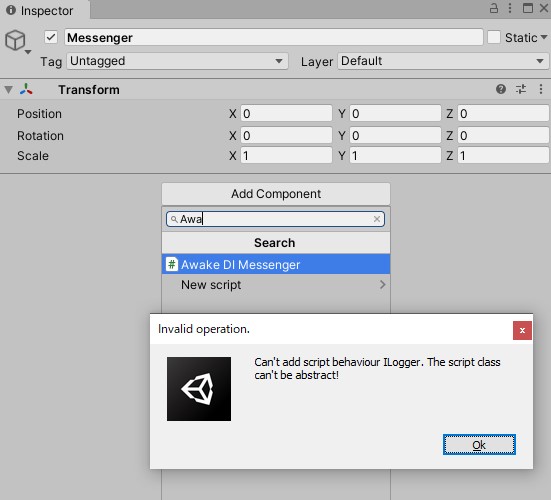Click the Layer label
Image resolution: width=551 pixels, height=500 pixels.
point(317,62)
